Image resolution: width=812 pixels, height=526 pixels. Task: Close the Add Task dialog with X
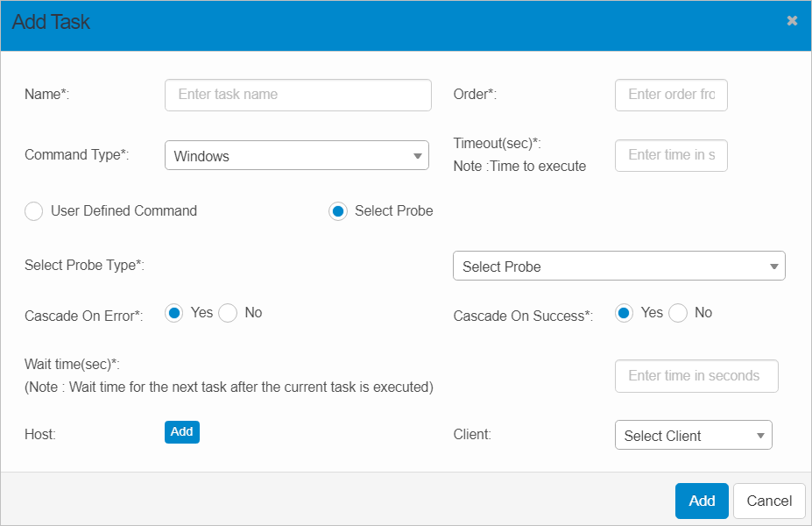tap(792, 21)
